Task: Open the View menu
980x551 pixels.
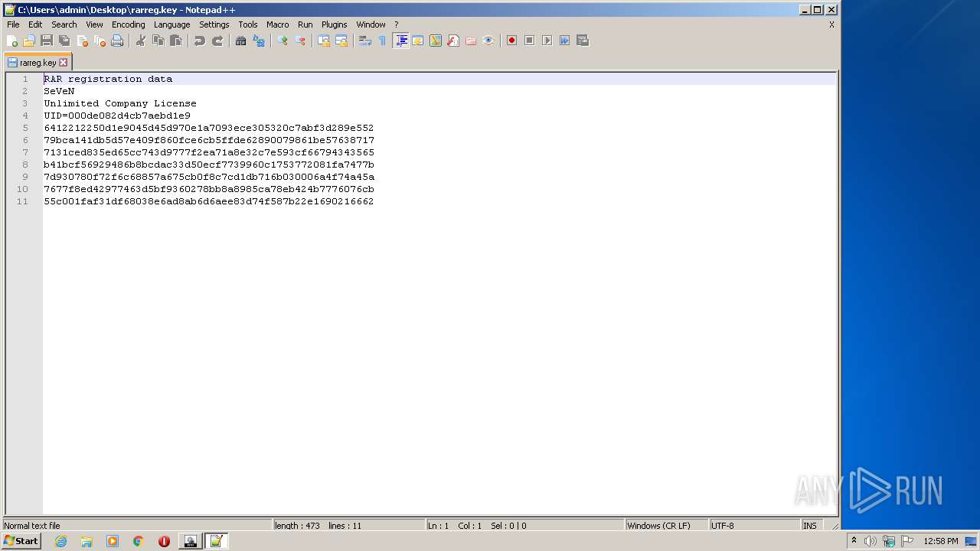Action: [94, 24]
